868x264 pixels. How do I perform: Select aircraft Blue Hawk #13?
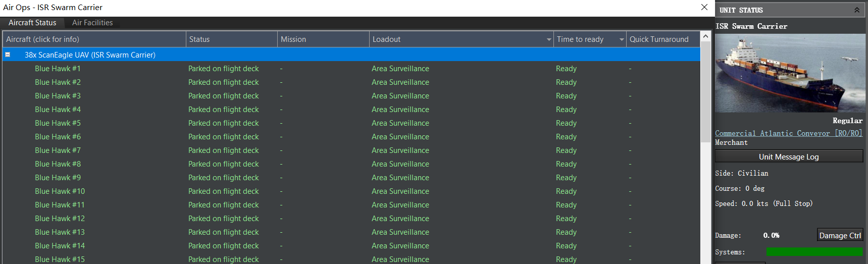60,232
